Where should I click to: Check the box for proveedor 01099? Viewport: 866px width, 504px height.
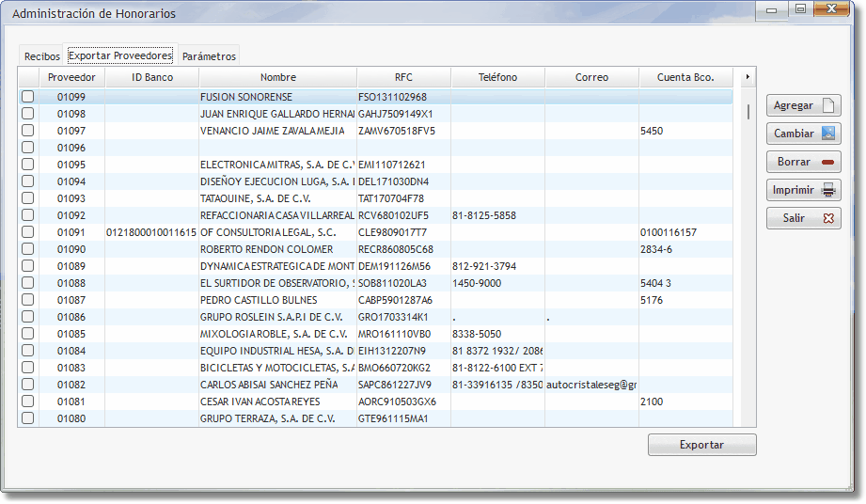coord(27,97)
